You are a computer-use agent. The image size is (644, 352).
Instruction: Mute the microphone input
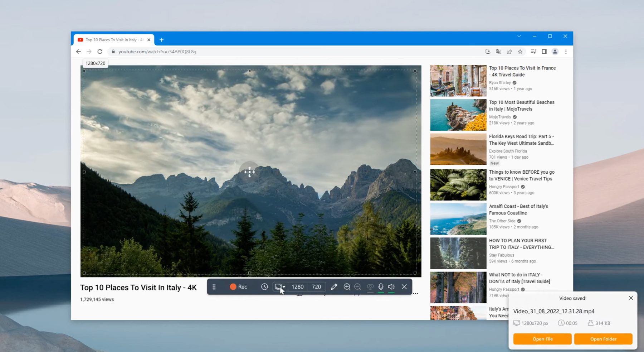(381, 286)
